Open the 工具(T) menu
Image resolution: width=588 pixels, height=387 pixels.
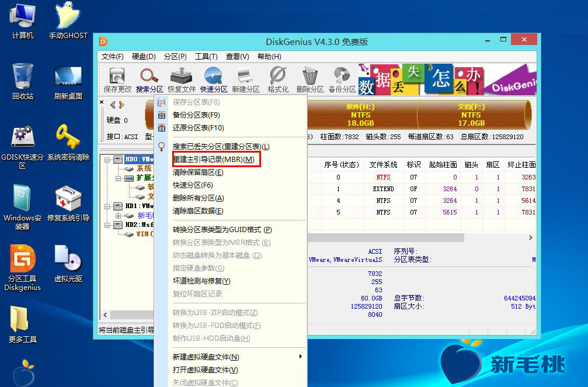[x=206, y=57]
